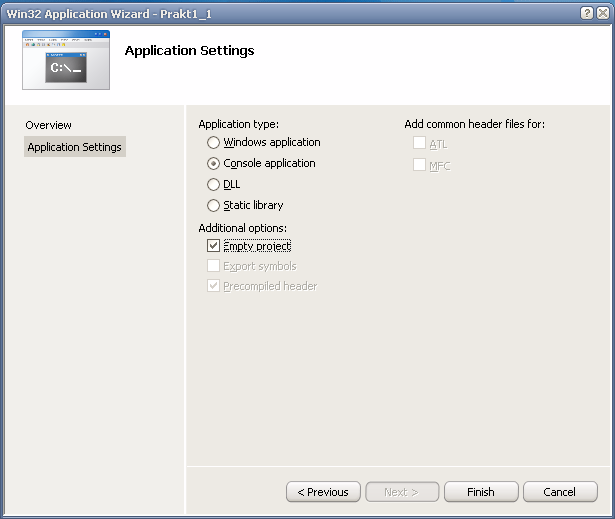Screen dimensions: 615x519
Task: Go back with the Previous button
Action: coord(323,492)
